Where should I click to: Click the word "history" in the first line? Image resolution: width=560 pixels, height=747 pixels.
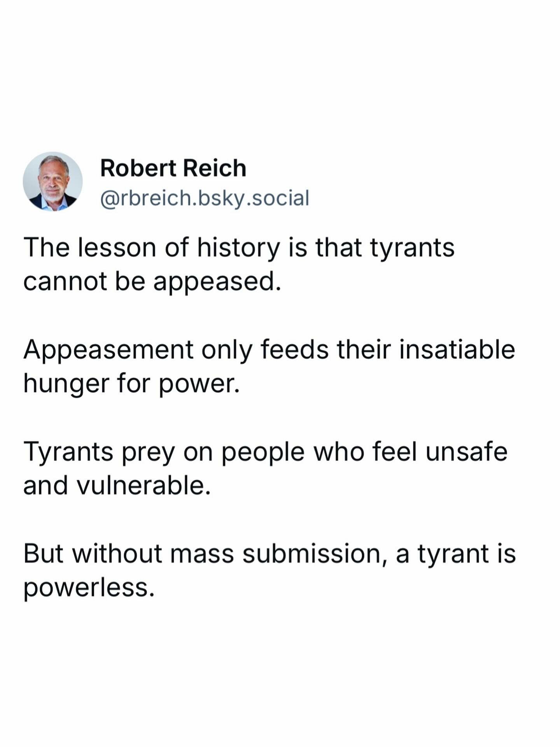[x=238, y=247]
